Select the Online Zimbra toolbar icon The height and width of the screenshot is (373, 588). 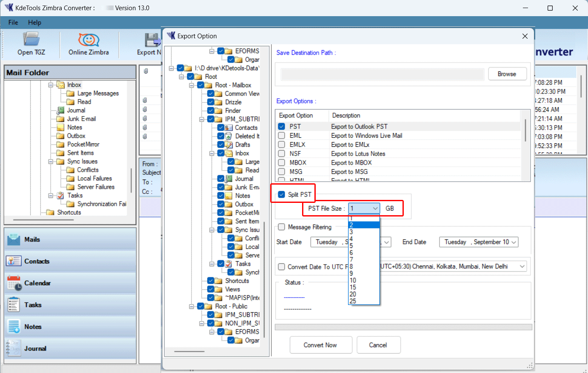89,44
